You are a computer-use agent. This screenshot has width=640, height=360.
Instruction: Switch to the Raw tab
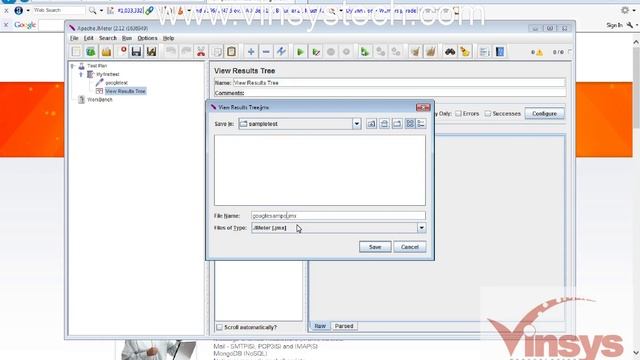pyautogui.click(x=320, y=326)
